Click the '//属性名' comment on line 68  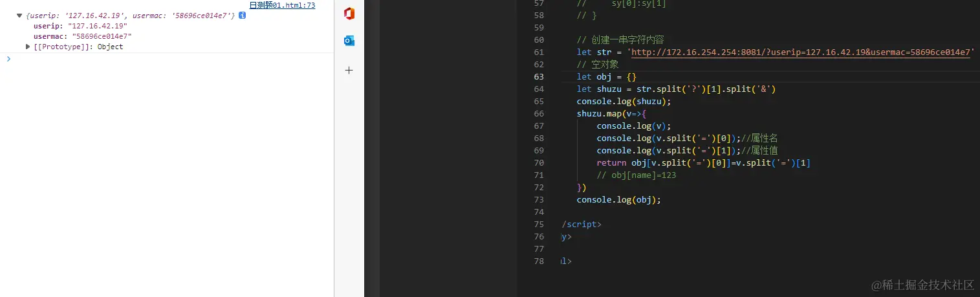(x=759, y=138)
